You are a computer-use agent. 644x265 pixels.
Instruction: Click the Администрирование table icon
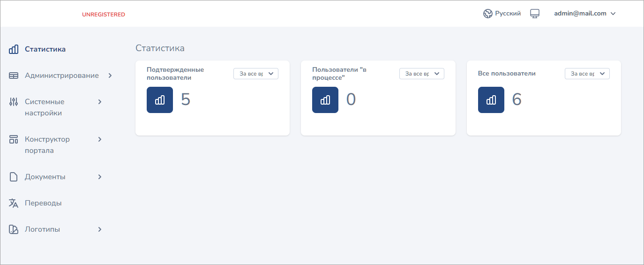coord(14,76)
